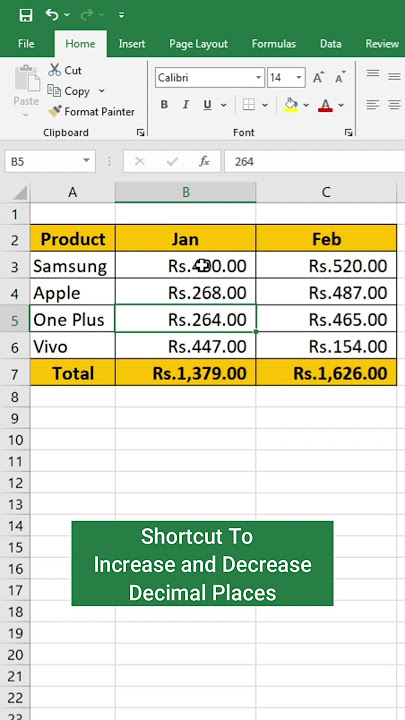Toggle Underline formatting

[207, 105]
